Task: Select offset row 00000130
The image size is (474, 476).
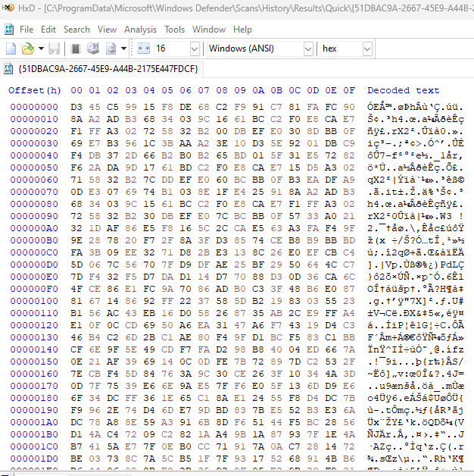Action: (x=34, y=337)
